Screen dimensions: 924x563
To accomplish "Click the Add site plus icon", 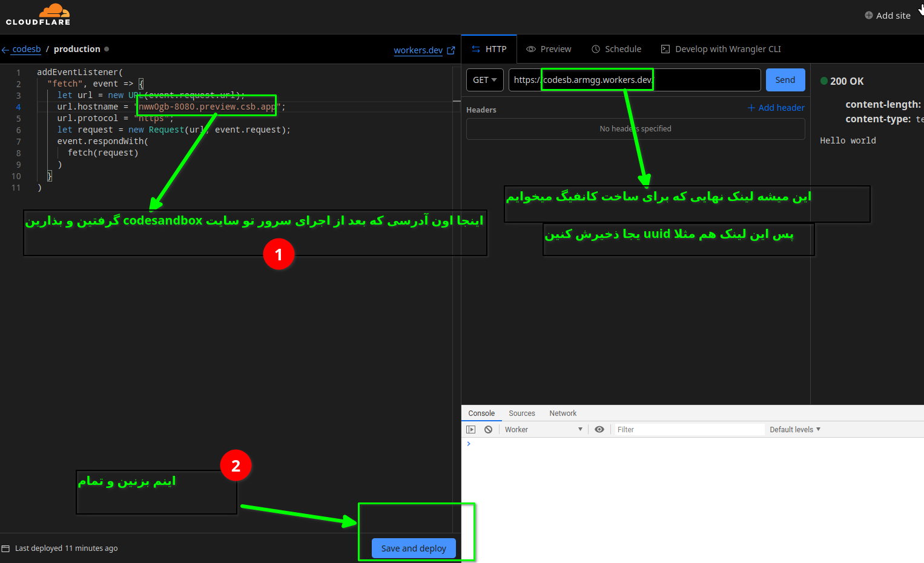I will click(x=869, y=15).
